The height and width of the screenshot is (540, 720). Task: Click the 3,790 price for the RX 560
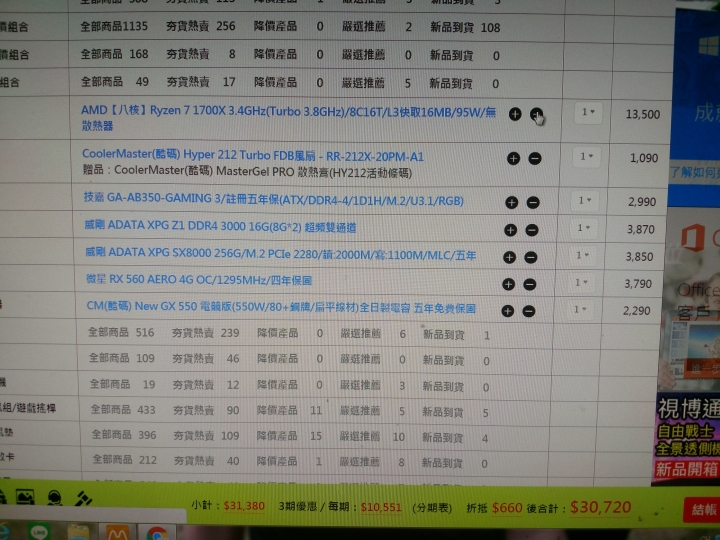(x=638, y=284)
